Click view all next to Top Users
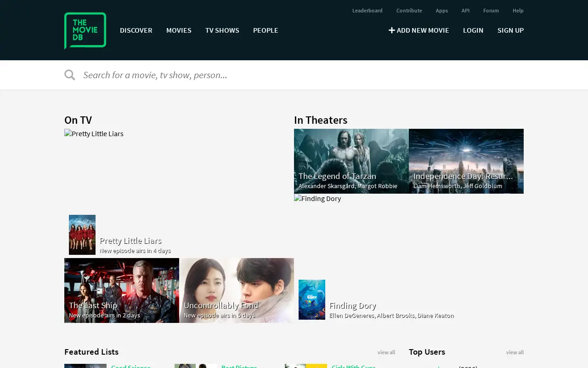The image size is (588, 368). 515,352
